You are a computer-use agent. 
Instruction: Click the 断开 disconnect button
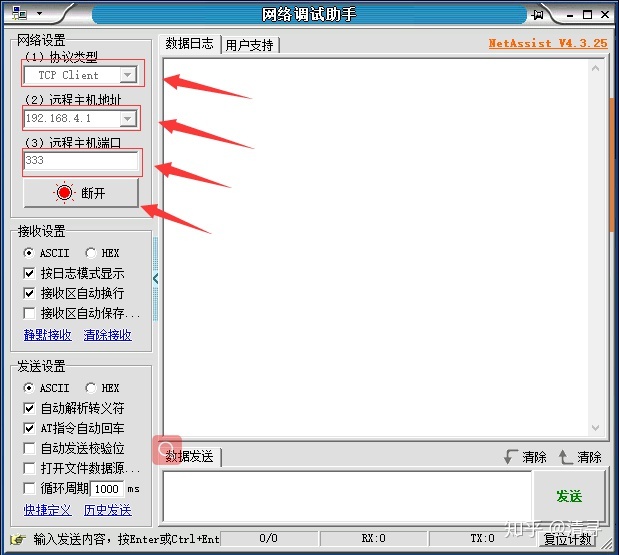(81, 193)
